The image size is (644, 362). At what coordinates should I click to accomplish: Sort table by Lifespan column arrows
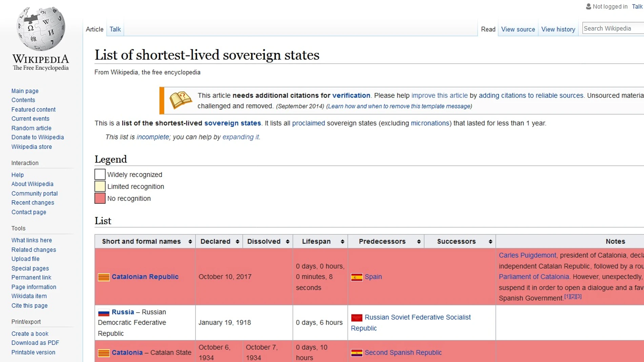coord(342,241)
